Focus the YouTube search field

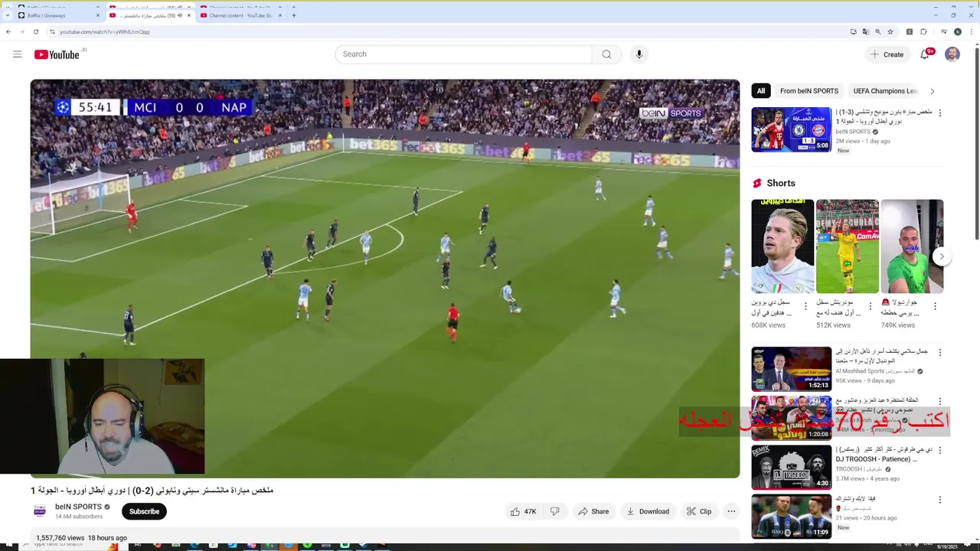[x=463, y=54]
